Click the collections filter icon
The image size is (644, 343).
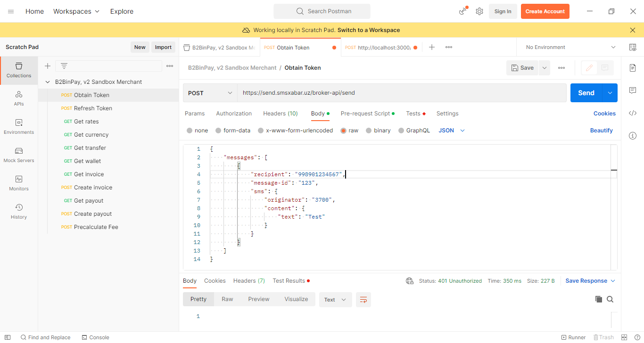pyautogui.click(x=64, y=66)
